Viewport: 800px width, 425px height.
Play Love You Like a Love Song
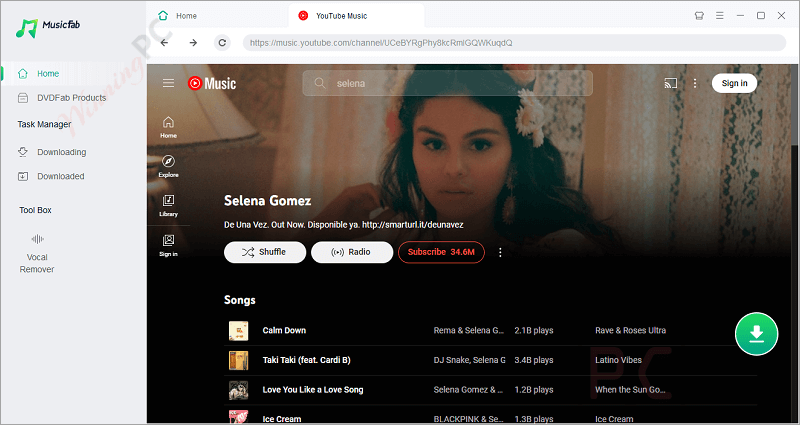coord(313,390)
